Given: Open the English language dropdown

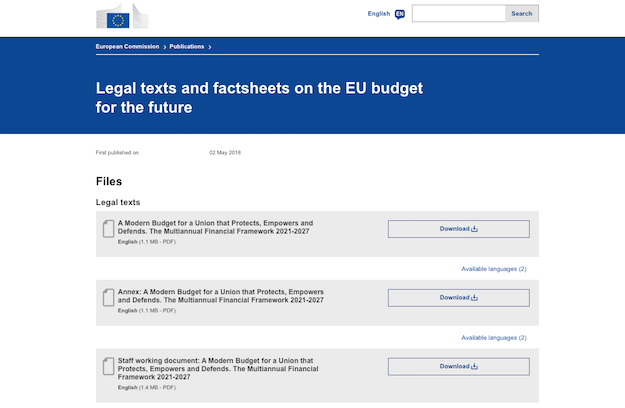Looking at the screenshot, I should coord(379,14).
